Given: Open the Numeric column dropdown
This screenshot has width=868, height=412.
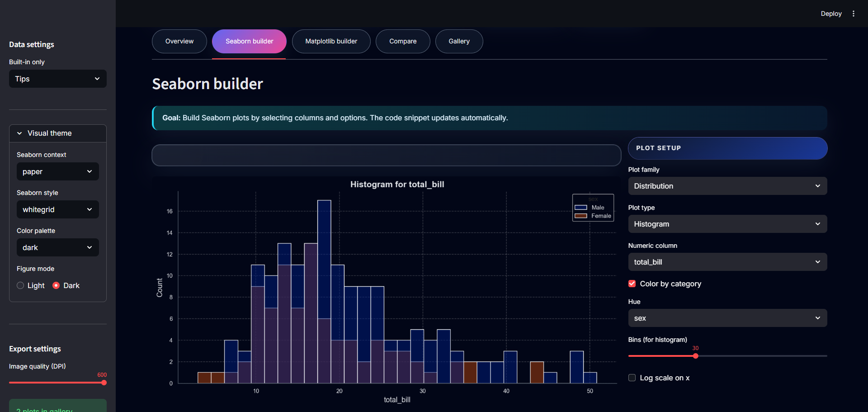Looking at the screenshot, I should tap(727, 262).
